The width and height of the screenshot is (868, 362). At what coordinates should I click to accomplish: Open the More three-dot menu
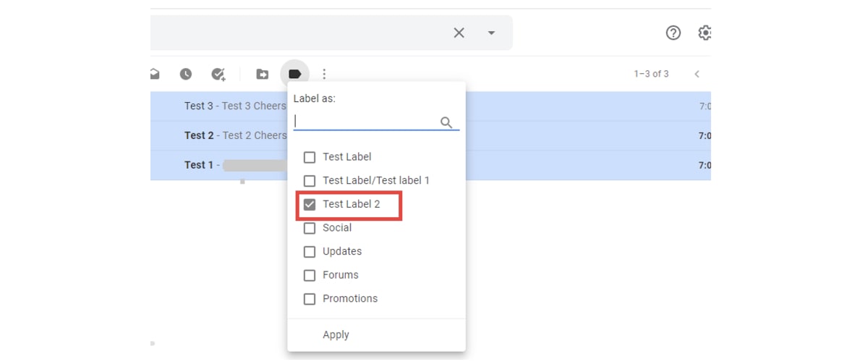point(325,74)
